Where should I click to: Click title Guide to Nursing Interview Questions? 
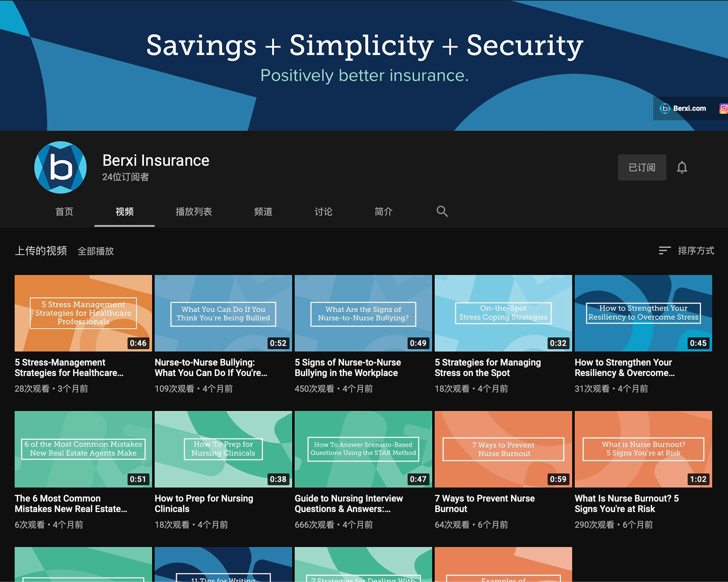[x=349, y=503]
